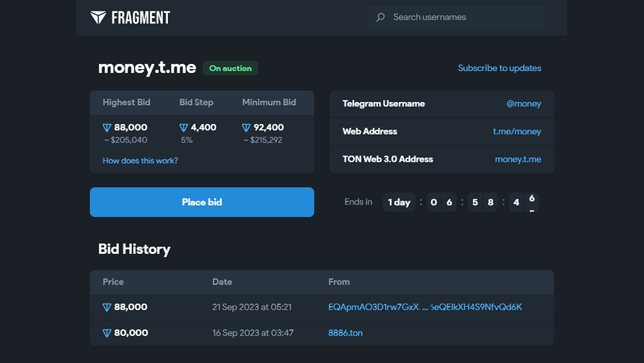
Task: Click the ~$215,292 minimum bid value
Action: pyautogui.click(x=263, y=140)
